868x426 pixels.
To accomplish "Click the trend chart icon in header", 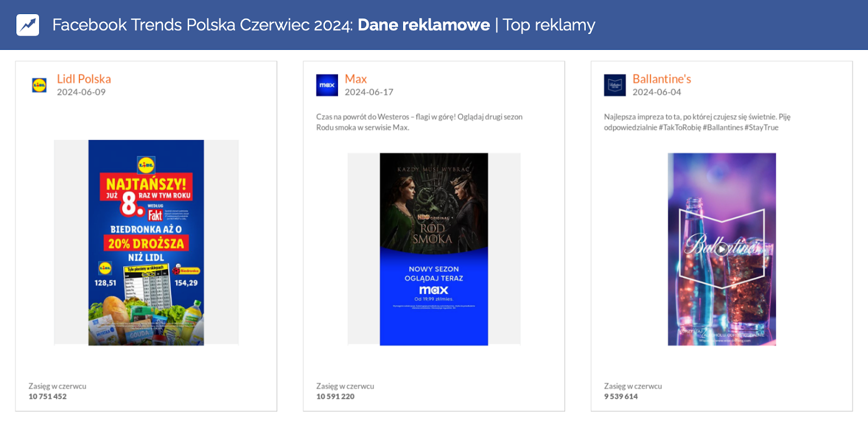I will click(28, 25).
